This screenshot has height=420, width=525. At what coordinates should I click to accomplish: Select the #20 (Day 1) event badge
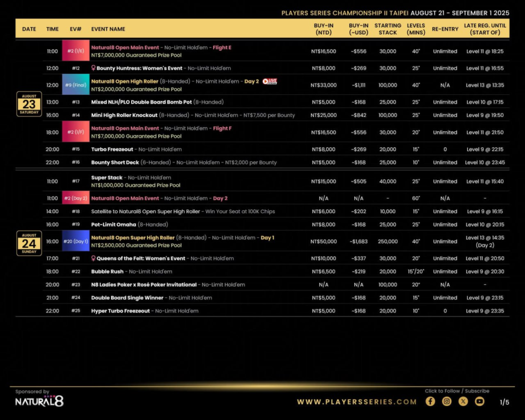76,241
